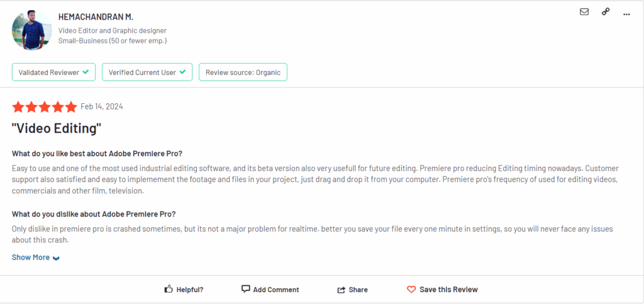Click the thumbs-up Helpful icon
Viewport: 644px width, 304px height.
[169, 290]
